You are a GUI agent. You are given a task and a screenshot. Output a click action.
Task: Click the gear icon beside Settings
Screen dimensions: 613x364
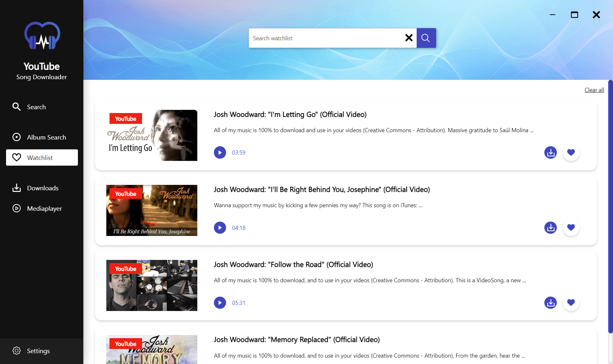pyautogui.click(x=17, y=351)
